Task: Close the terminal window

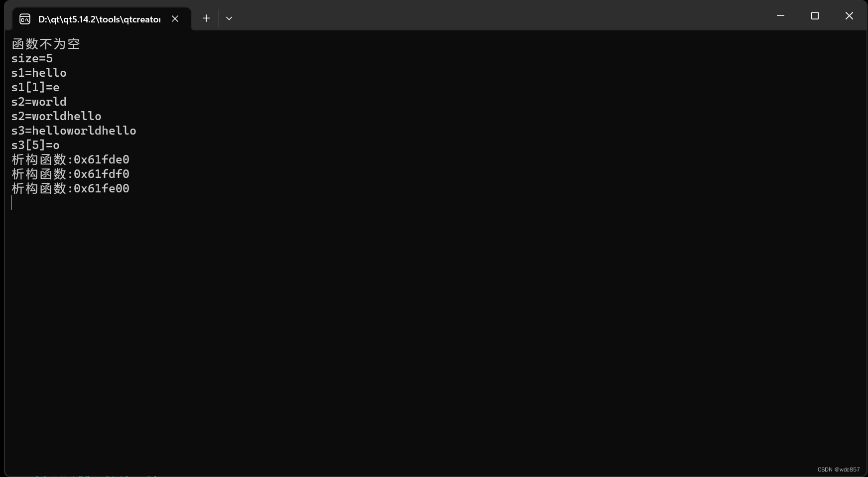Action: pos(849,16)
